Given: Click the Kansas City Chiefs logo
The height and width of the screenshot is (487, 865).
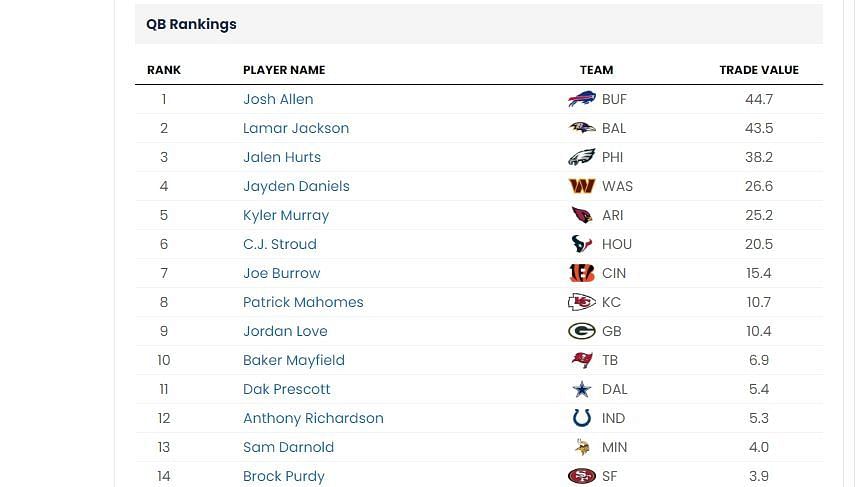Looking at the screenshot, I should point(581,302).
